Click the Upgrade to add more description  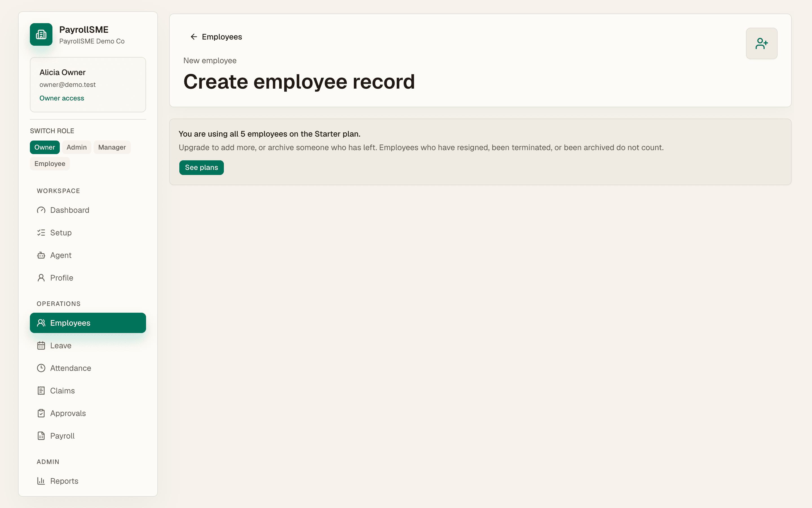point(421,148)
